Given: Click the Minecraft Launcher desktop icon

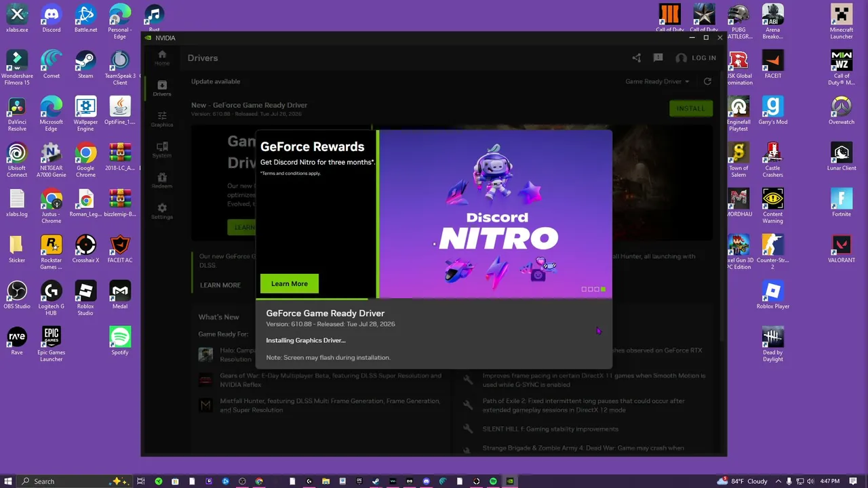Looking at the screenshot, I should pyautogui.click(x=842, y=21).
